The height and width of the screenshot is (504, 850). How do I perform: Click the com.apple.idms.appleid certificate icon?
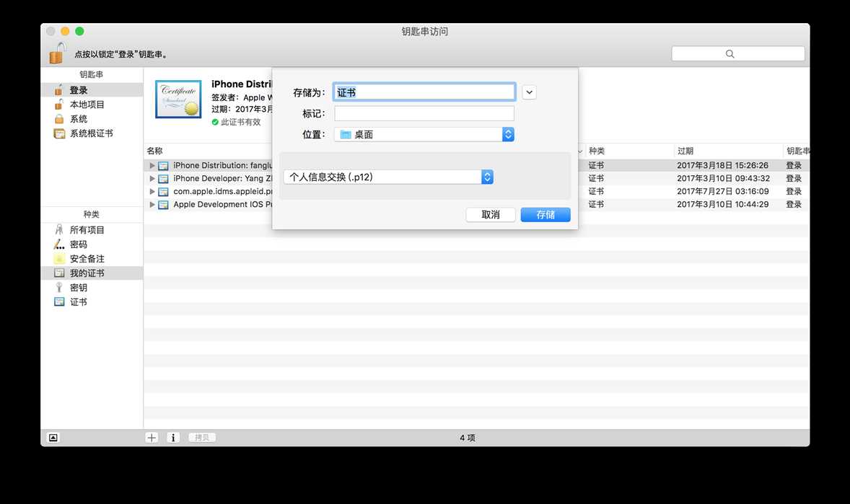[163, 191]
